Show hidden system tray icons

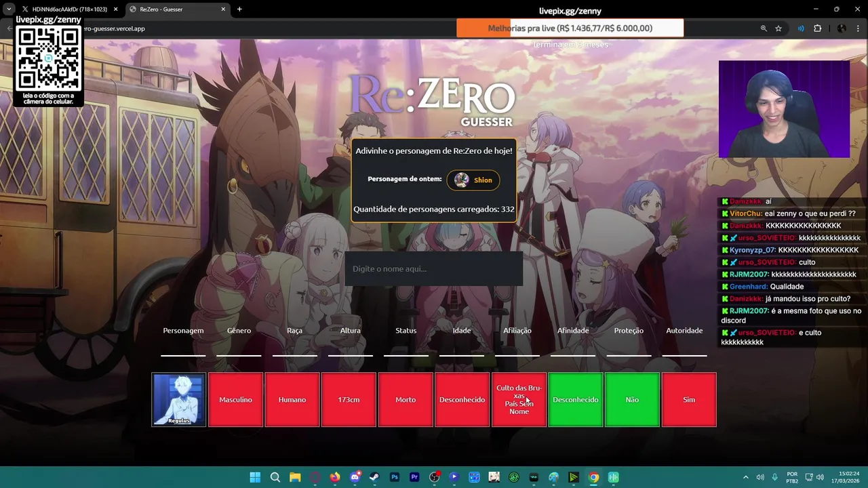[745, 477]
